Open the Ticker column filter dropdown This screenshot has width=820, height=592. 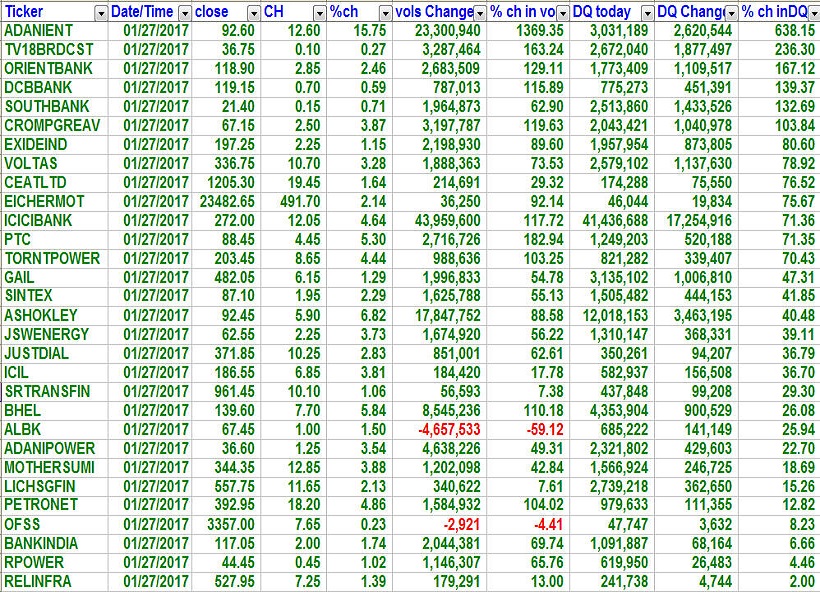pos(101,13)
